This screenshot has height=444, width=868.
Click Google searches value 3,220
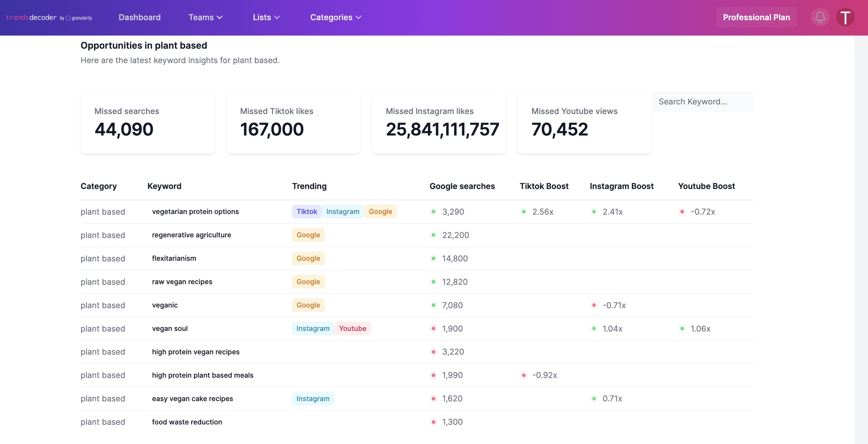(x=453, y=352)
